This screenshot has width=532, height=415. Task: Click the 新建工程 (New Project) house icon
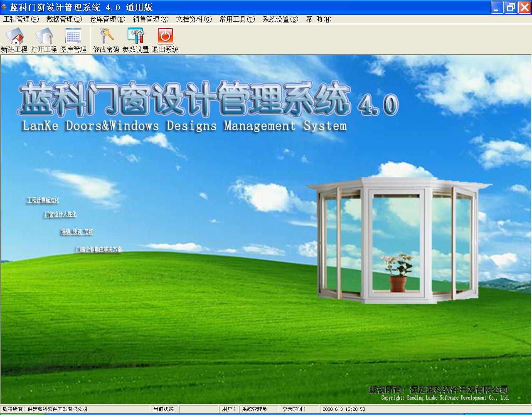(14, 36)
